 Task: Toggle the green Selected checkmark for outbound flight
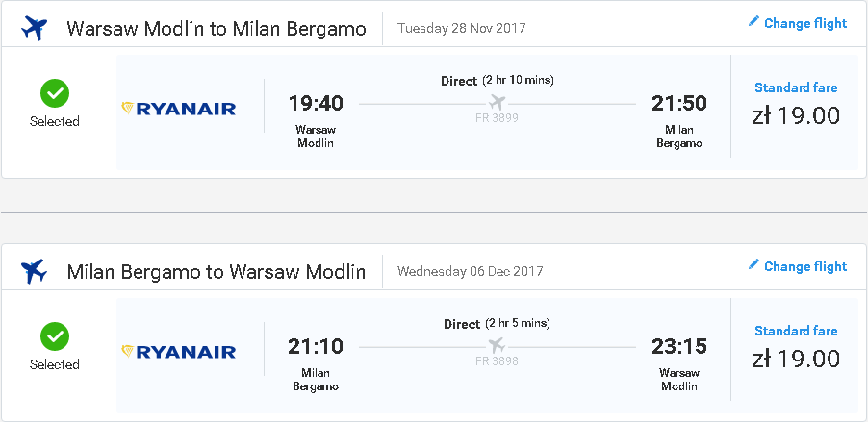point(55,93)
